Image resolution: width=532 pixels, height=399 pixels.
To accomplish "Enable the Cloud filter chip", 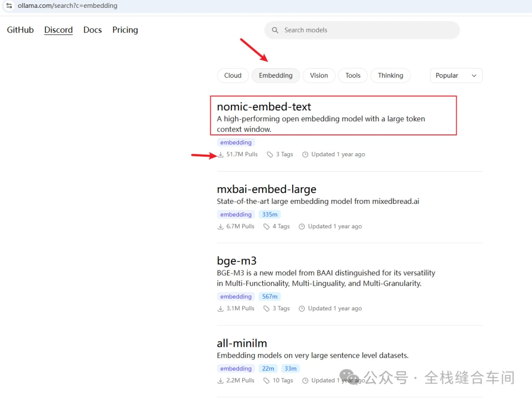I will point(233,75).
